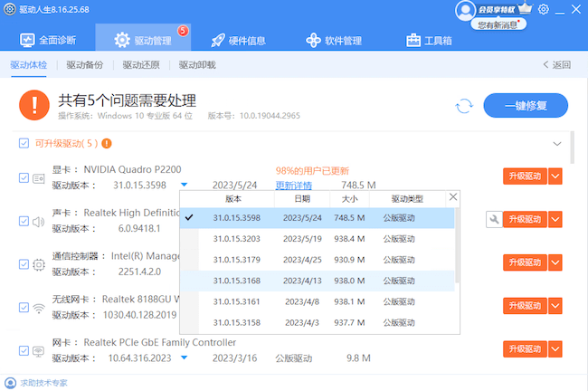Screen dimensions: 588x391
Task: Select driver version 31.0.15.3203 row
Action: pos(317,239)
